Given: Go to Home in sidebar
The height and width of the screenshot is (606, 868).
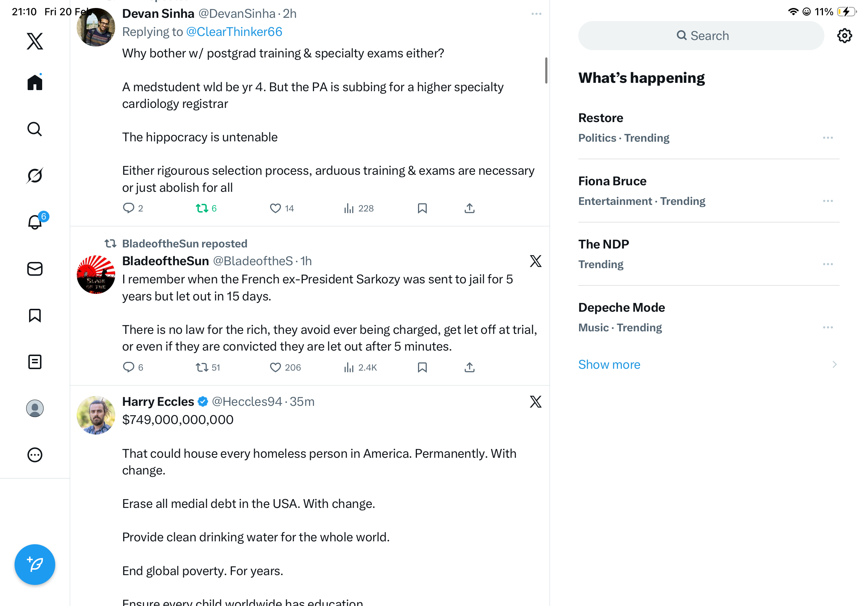Looking at the screenshot, I should click(x=35, y=82).
